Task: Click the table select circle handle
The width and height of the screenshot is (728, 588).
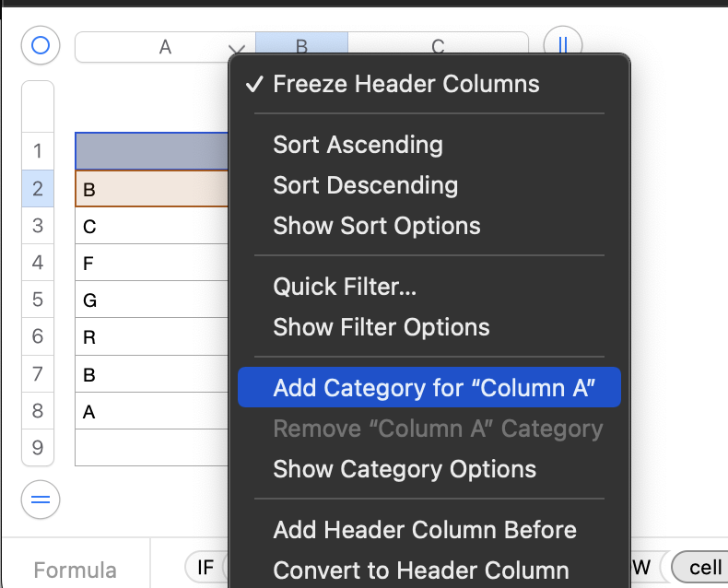Action: pyautogui.click(x=40, y=45)
